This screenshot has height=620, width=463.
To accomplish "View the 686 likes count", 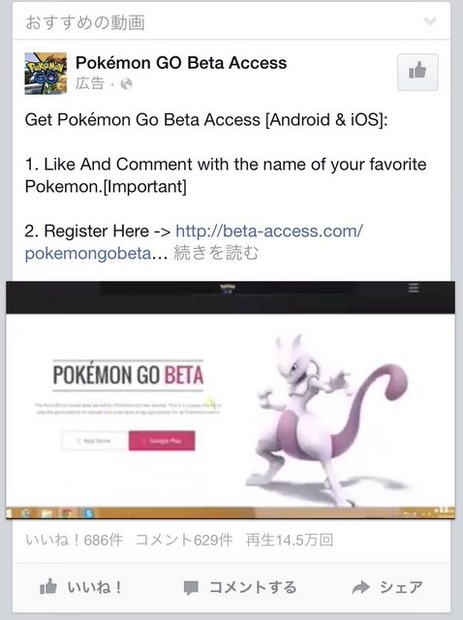I will [x=74, y=540].
